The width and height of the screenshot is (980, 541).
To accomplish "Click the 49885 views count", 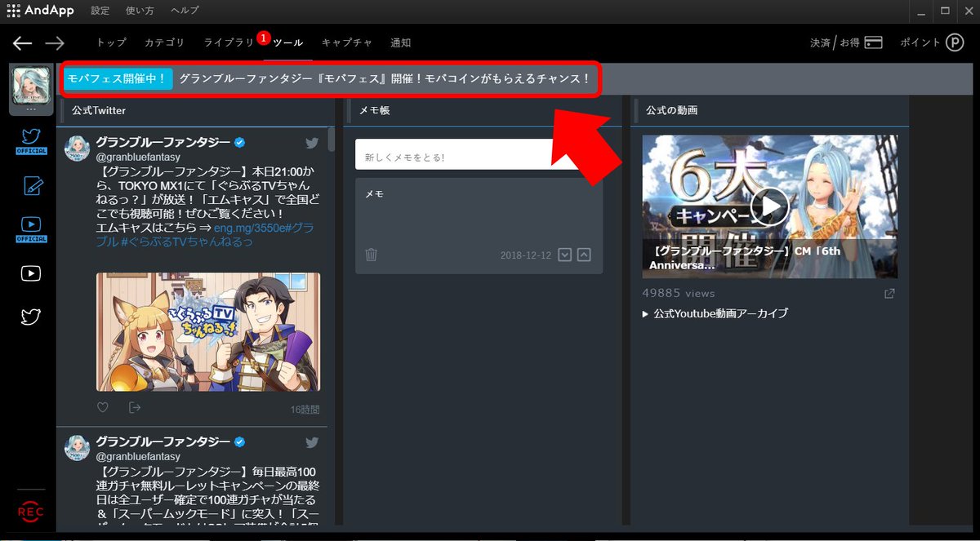I will (x=678, y=293).
